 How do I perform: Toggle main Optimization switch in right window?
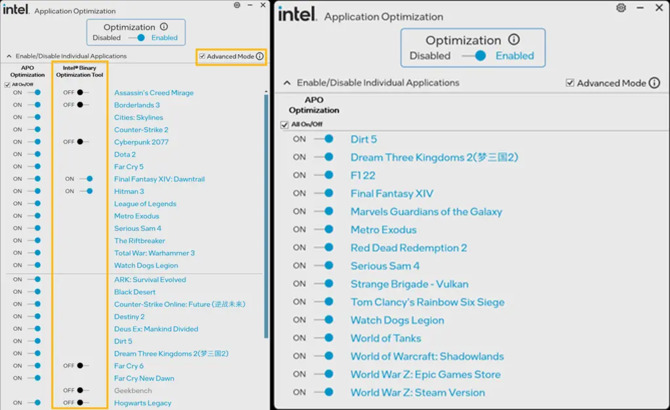pyautogui.click(x=475, y=56)
